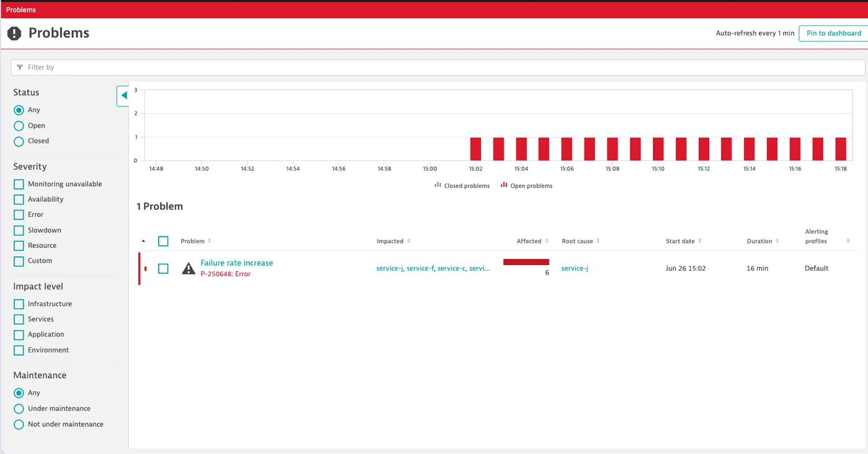Open root cause service-j link
The image size is (868, 454).
575,268
